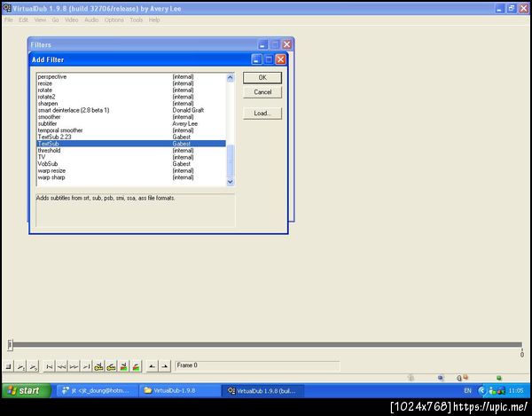Click the Donald Graft author cell
532x416 pixels.
[188, 110]
